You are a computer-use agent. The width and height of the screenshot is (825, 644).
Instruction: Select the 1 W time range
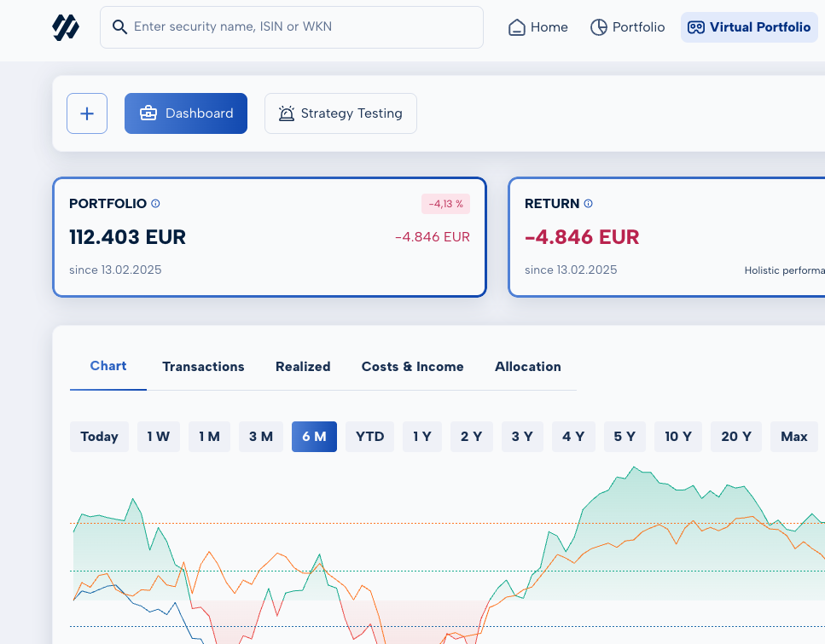coord(159,437)
